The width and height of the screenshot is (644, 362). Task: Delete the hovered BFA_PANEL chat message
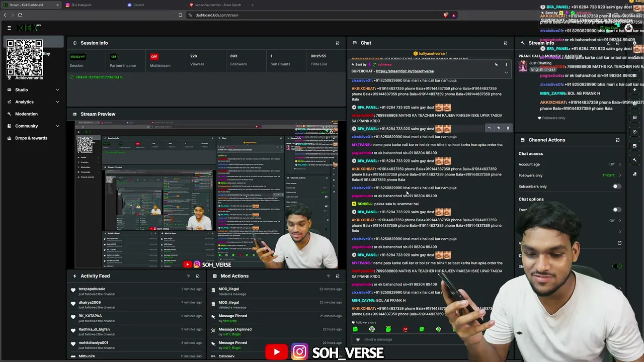(x=508, y=128)
